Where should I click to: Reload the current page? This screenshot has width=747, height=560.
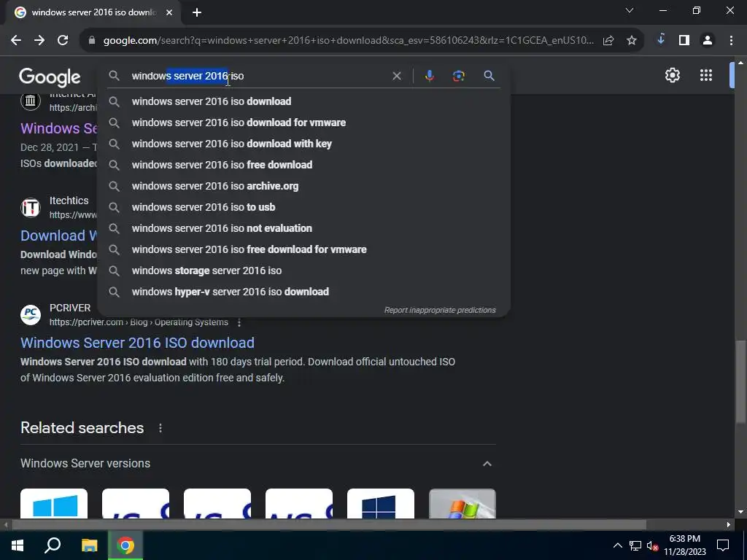click(63, 41)
